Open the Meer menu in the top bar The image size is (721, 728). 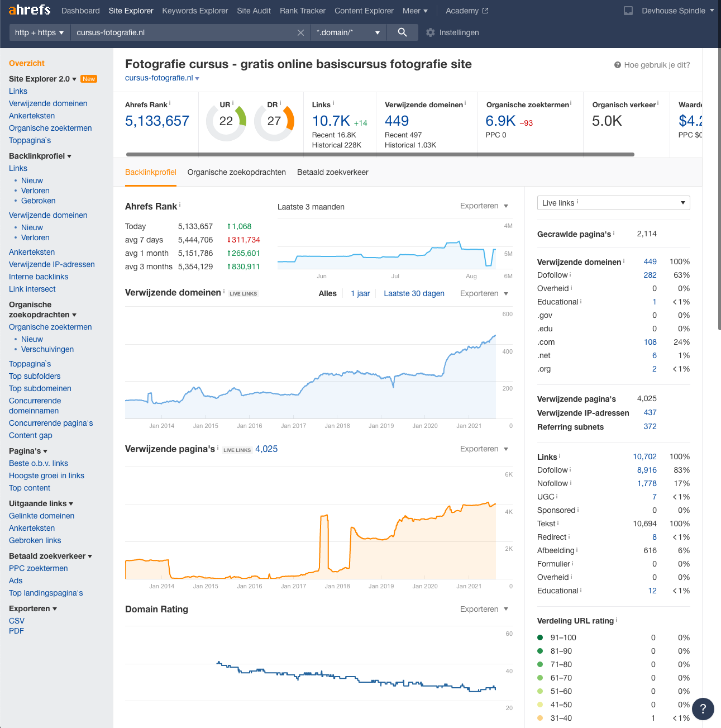(415, 11)
